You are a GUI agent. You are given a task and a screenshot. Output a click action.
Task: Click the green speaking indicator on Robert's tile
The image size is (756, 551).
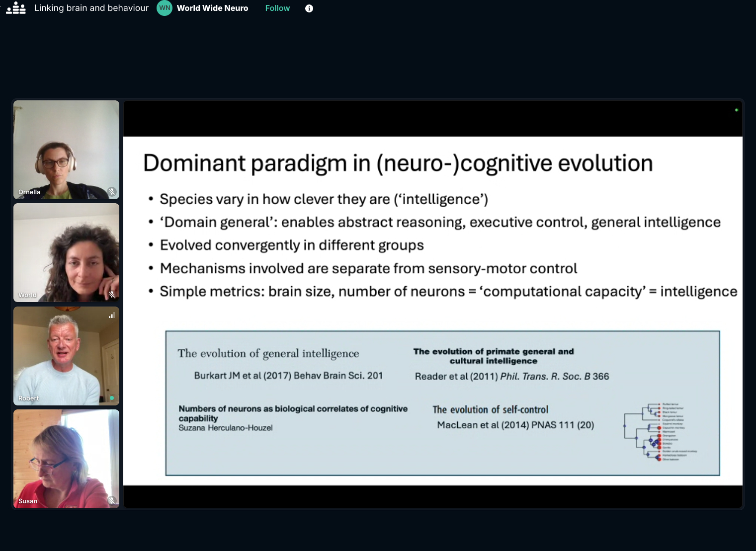click(x=112, y=398)
